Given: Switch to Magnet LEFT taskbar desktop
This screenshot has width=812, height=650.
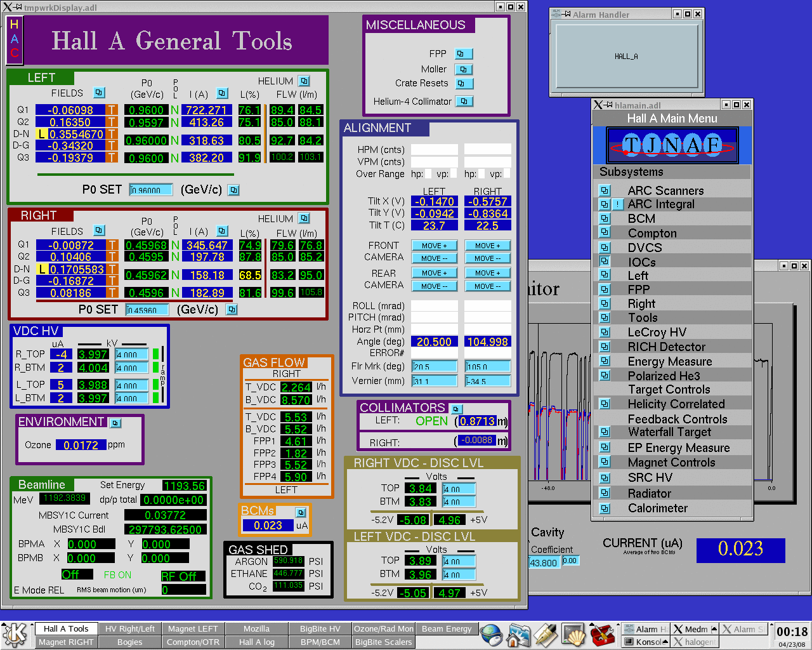Looking at the screenshot, I should [x=193, y=628].
